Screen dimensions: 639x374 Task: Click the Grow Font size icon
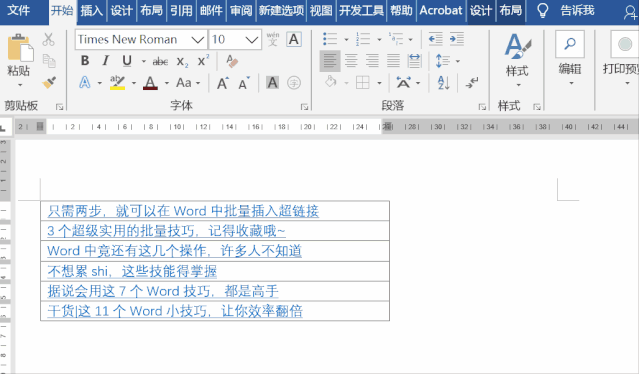click(223, 83)
